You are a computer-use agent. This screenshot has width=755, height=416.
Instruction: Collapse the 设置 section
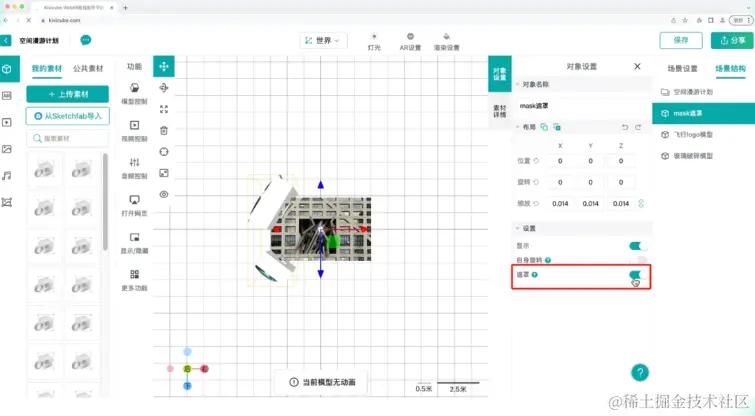click(x=518, y=228)
